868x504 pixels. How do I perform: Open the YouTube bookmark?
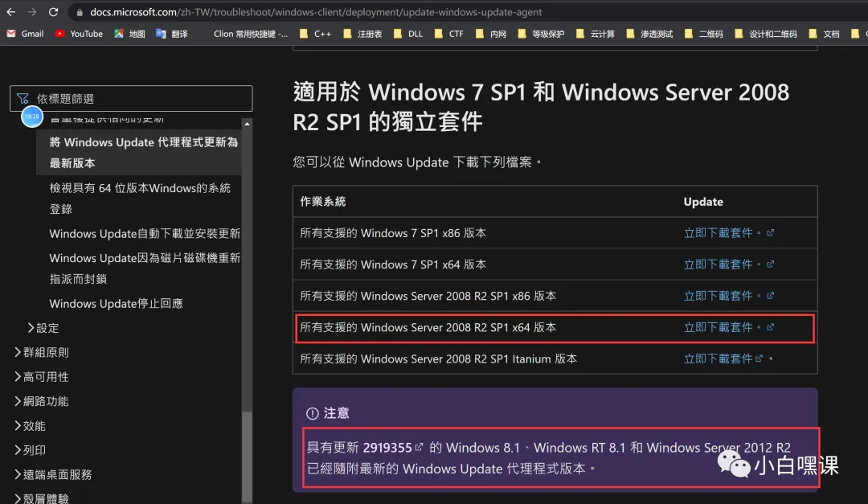tap(78, 34)
